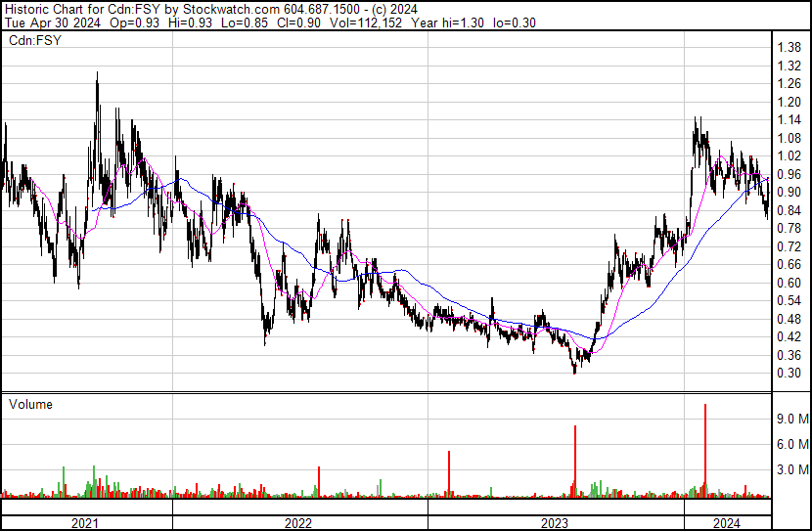Click the 0.90 price axis label
The width and height of the screenshot is (812, 531).
tap(789, 192)
